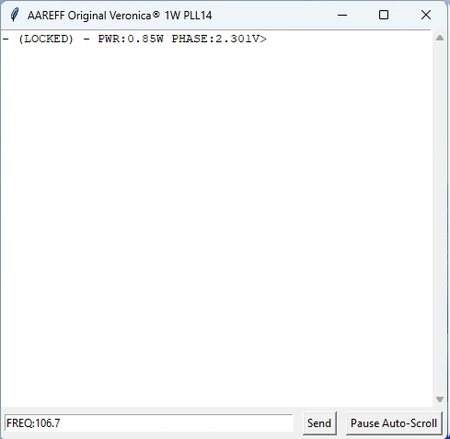450x439 pixels.
Task: Click the feather application icon in title bar
Action: click(x=14, y=15)
